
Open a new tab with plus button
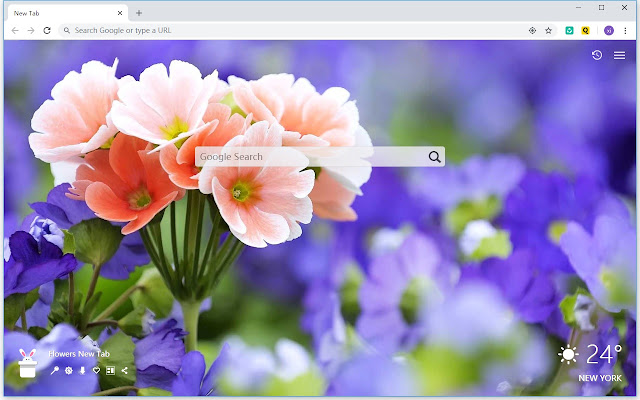click(139, 13)
